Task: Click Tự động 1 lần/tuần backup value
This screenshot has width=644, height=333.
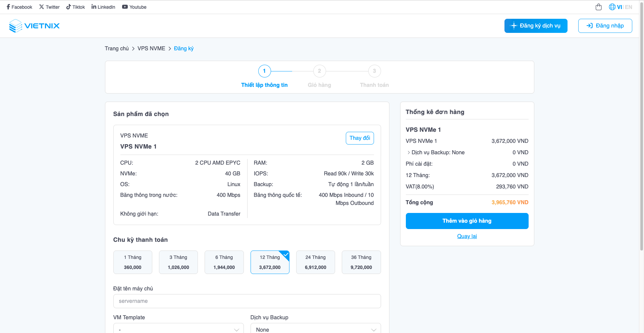Action: pyautogui.click(x=351, y=184)
